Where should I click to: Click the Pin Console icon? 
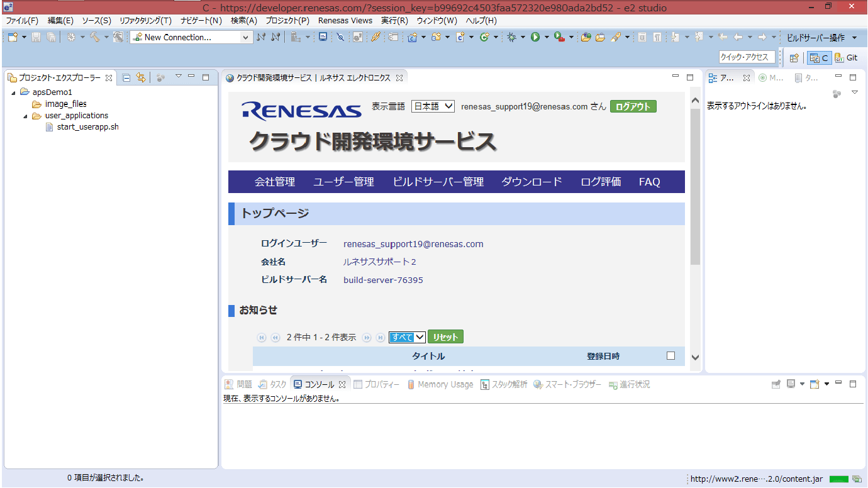click(x=776, y=384)
